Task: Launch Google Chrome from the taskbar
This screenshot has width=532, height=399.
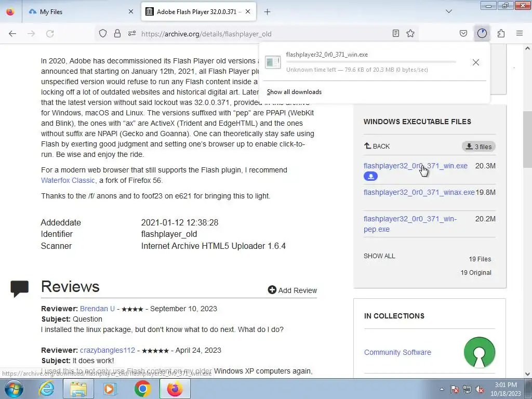Action: click(142, 389)
